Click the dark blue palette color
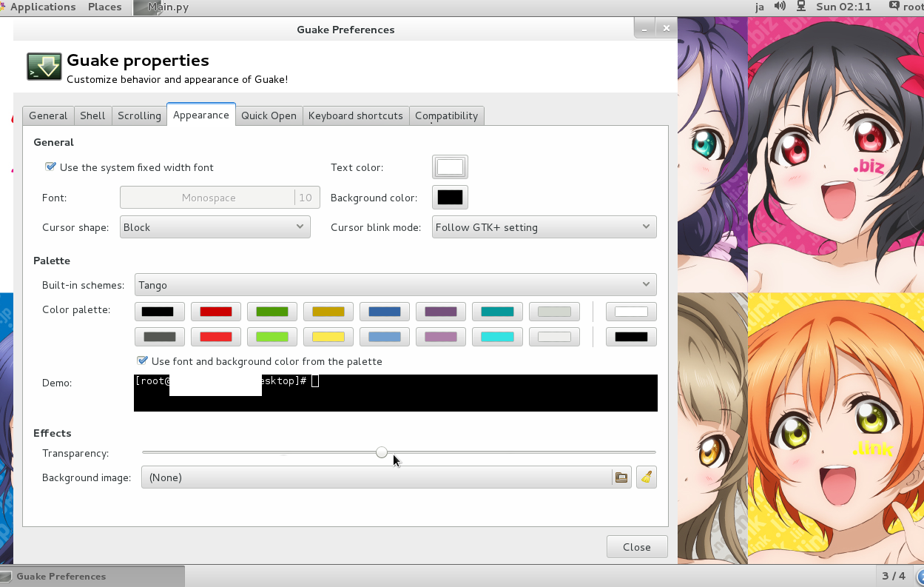Image resolution: width=924 pixels, height=587 pixels. (x=385, y=312)
